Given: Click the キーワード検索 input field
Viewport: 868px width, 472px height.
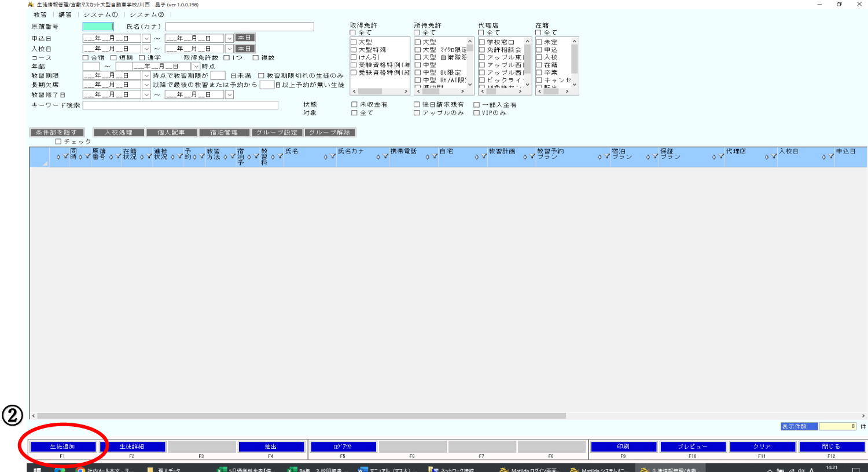Looking at the screenshot, I should [x=180, y=105].
